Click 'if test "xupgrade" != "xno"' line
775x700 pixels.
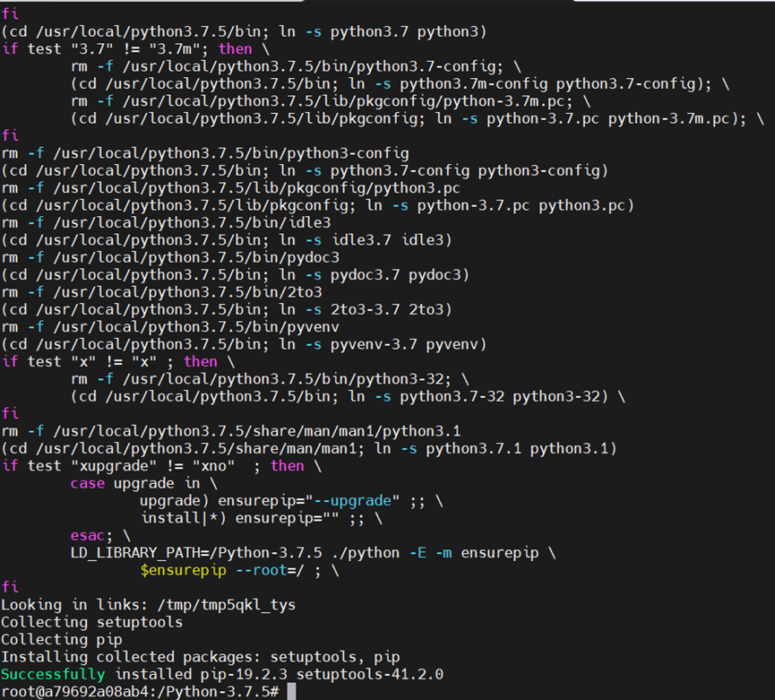coord(161,466)
